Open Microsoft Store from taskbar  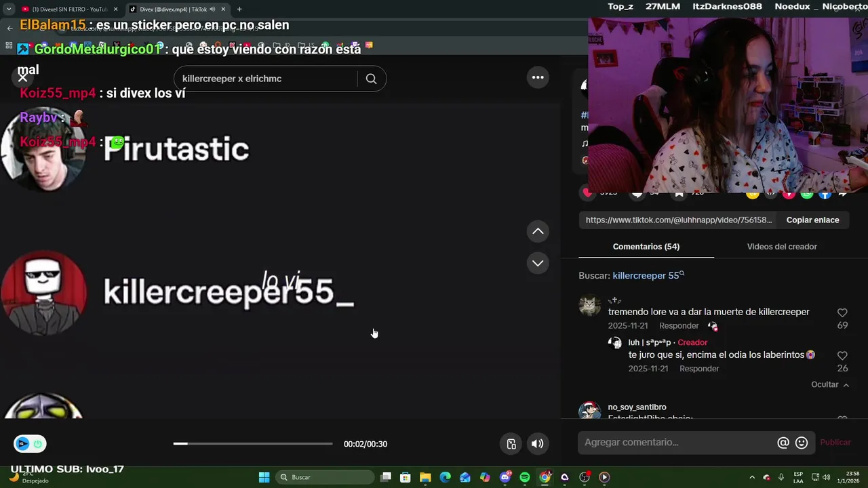click(406, 477)
